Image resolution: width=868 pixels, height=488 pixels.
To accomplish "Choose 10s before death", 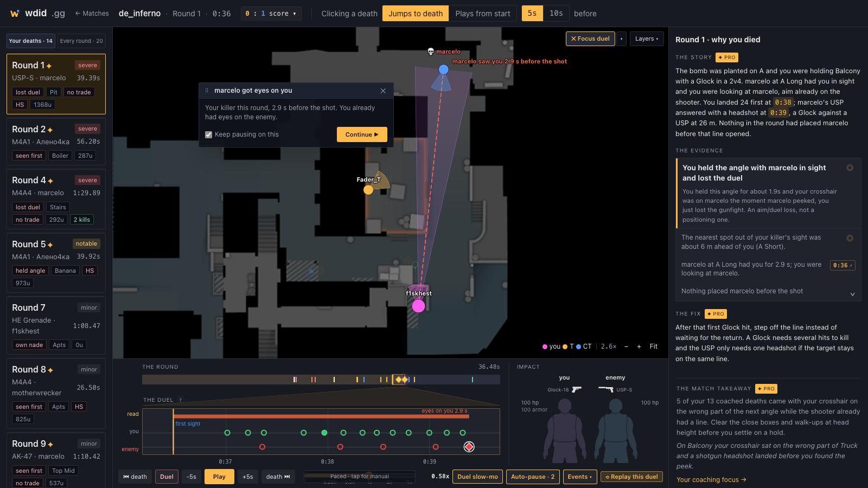I will point(556,14).
